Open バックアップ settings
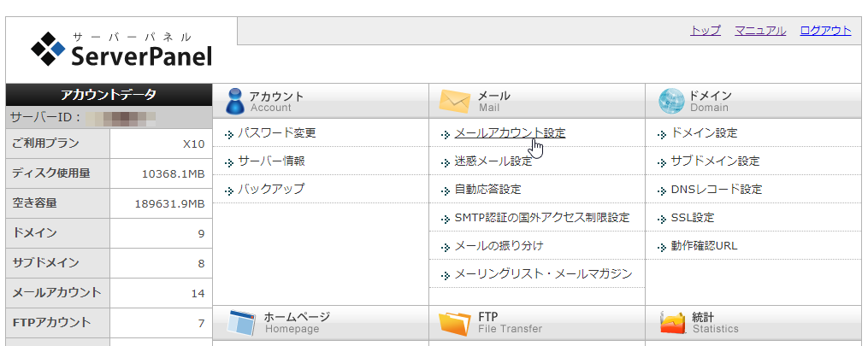The height and width of the screenshot is (346, 868). [x=271, y=189]
